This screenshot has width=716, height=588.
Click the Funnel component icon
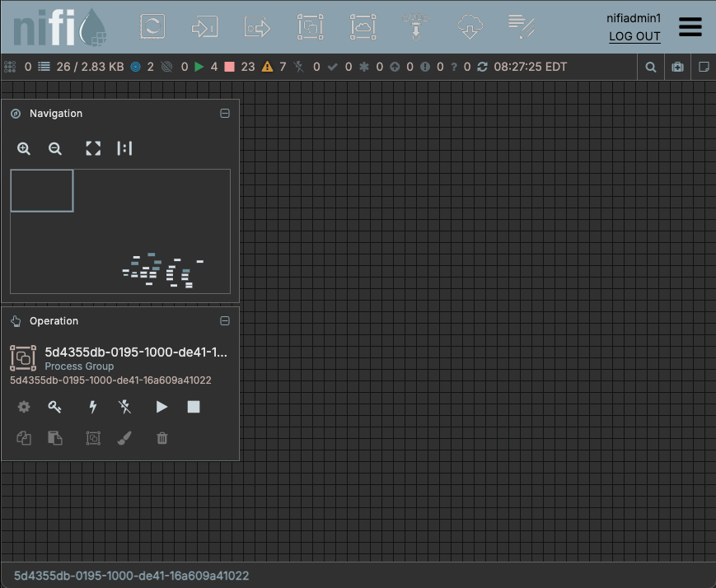point(416,26)
